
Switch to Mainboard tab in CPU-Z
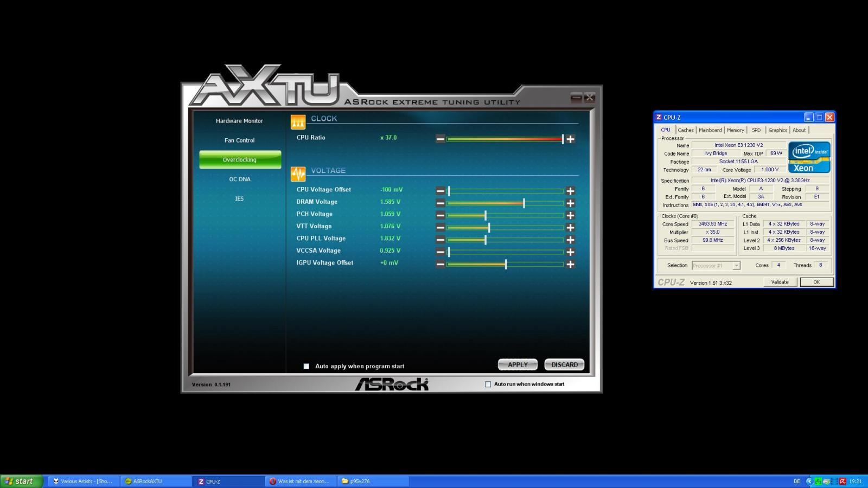(710, 130)
